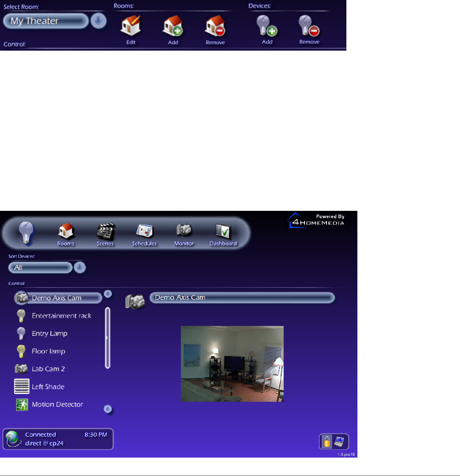Click the Left Shade blinds icon
Image resolution: width=460 pixels, height=476 pixels.
click(x=22, y=386)
